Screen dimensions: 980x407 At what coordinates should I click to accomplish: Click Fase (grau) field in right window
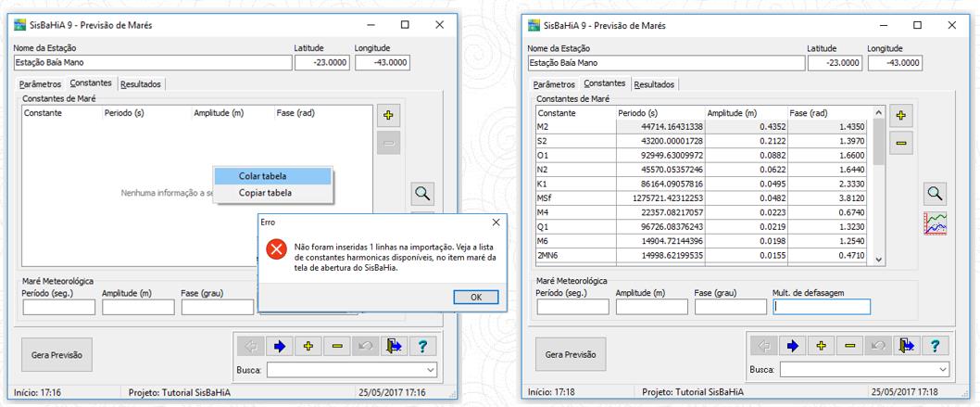[731, 306]
